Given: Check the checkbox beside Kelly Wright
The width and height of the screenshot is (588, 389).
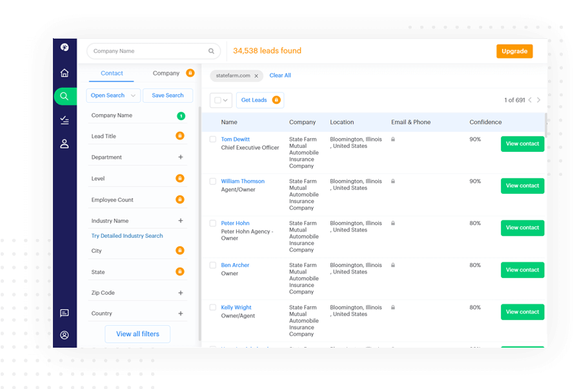Looking at the screenshot, I should tap(213, 307).
